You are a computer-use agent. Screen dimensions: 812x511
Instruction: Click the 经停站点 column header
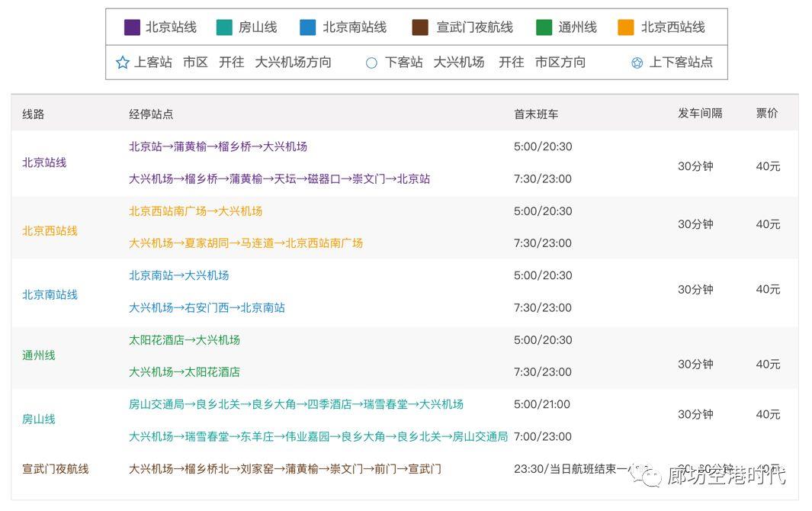pyautogui.click(x=151, y=114)
